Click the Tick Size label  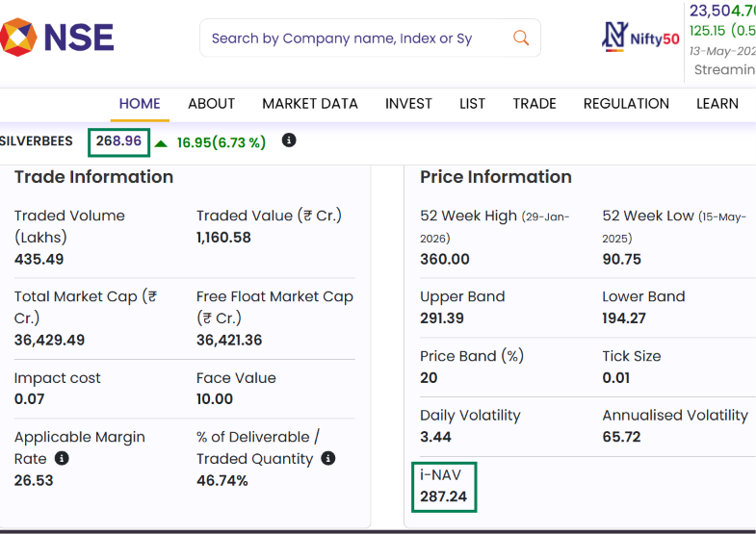632,356
